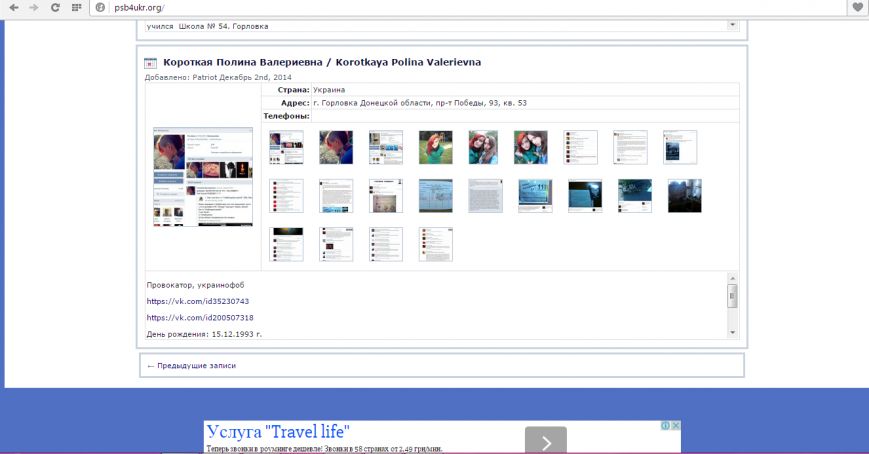The image size is (869, 454).
Task: Open second first-row thumbnail, close-up head photo
Action: pos(336,147)
